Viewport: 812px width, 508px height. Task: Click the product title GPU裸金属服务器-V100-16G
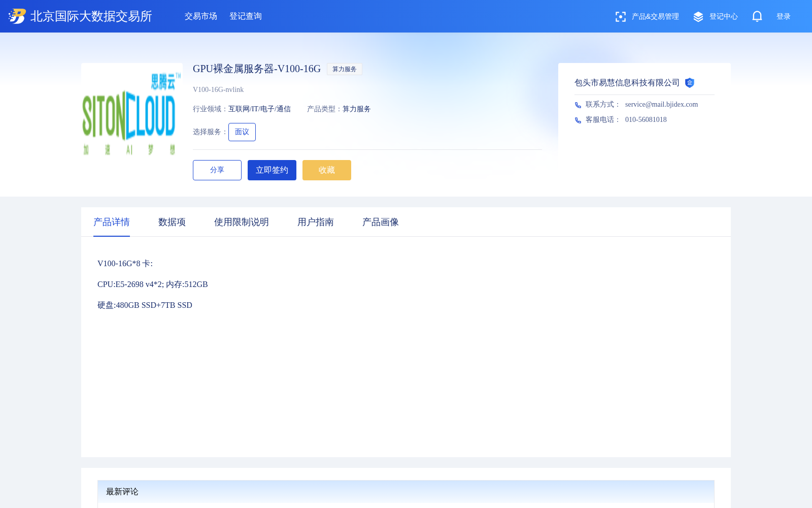257,69
